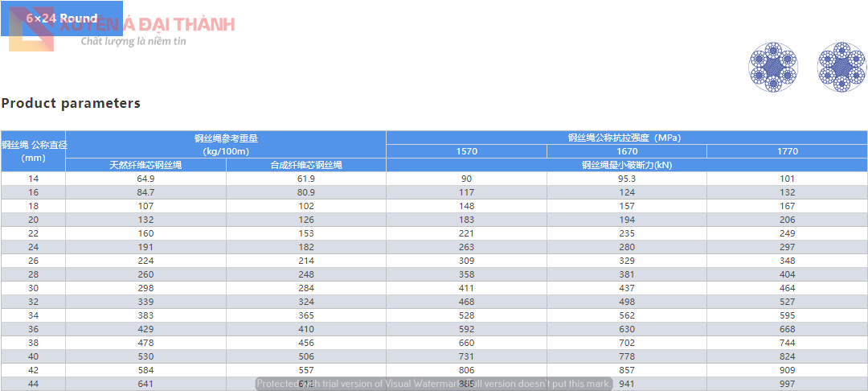Viewport: 868px width, 391px height.
Task: Click the 64.9 weight value
Action: pyautogui.click(x=146, y=179)
